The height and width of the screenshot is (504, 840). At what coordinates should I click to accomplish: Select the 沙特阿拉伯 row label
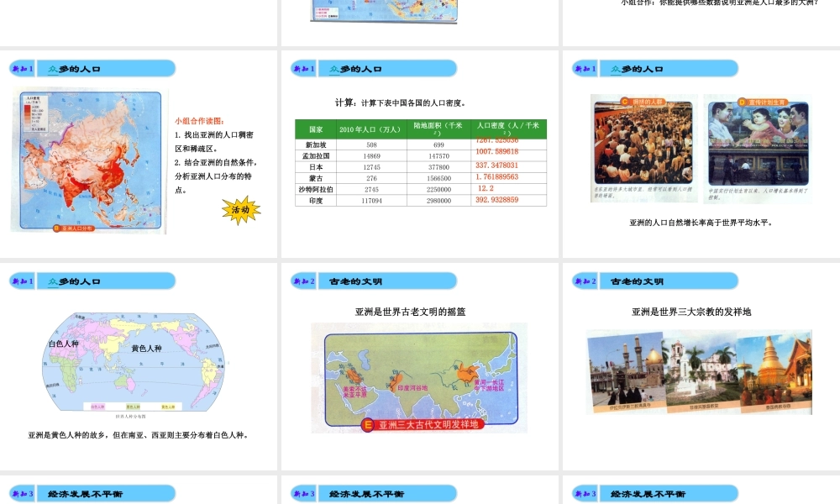pyautogui.click(x=316, y=190)
